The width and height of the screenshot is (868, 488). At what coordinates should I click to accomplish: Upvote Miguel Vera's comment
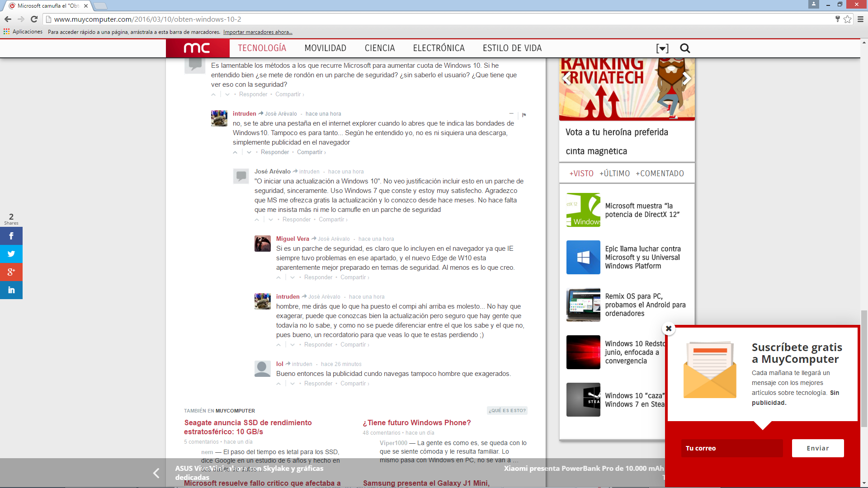point(278,277)
